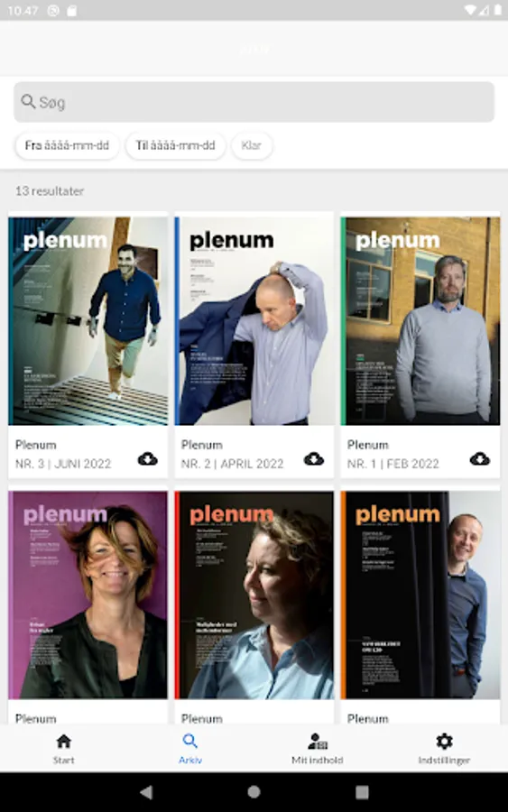Viewport: 508px width, 812px height.
Task: Open June 2022 Plenum cover thumbnail
Action: tap(88, 321)
